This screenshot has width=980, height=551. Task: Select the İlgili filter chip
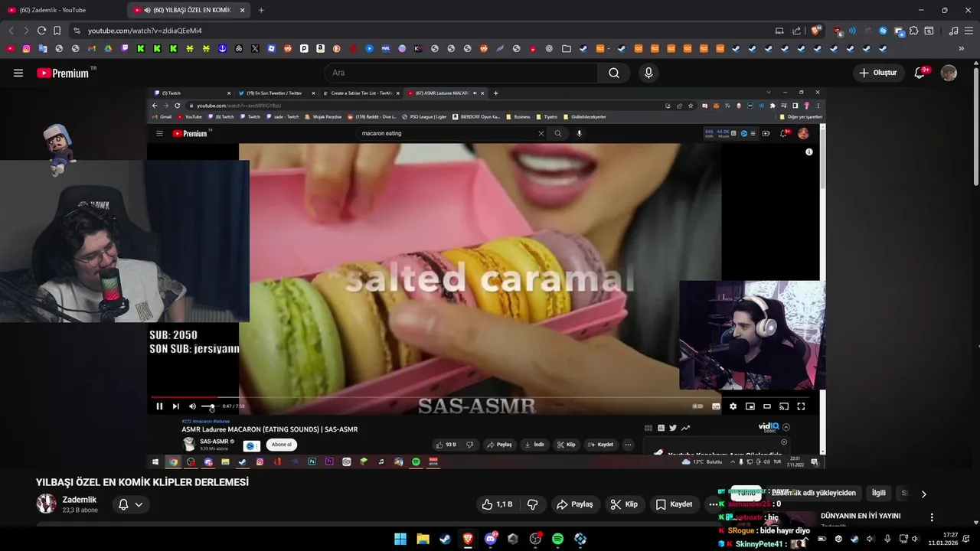click(x=879, y=494)
